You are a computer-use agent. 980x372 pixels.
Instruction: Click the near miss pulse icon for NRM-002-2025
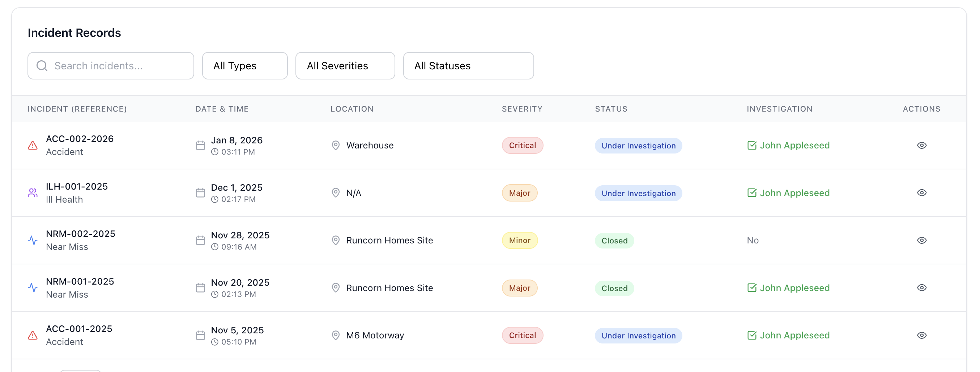[x=33, y=241]
